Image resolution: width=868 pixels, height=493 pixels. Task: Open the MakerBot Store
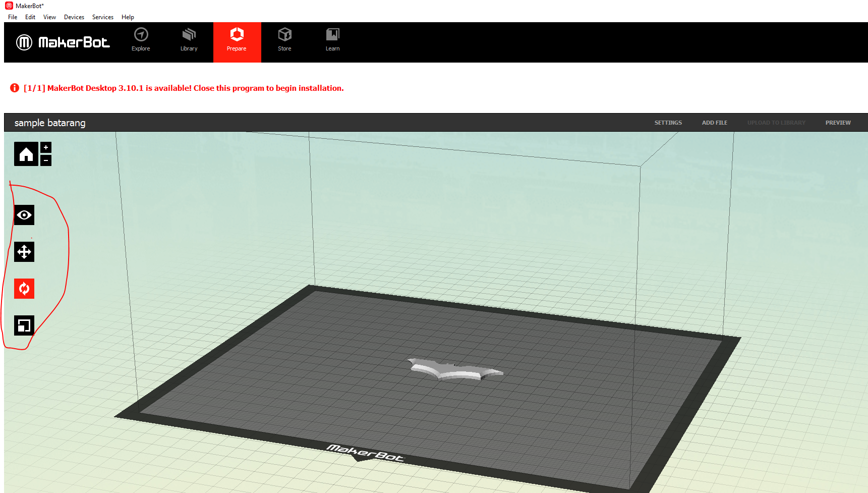(x=284, y=40)
